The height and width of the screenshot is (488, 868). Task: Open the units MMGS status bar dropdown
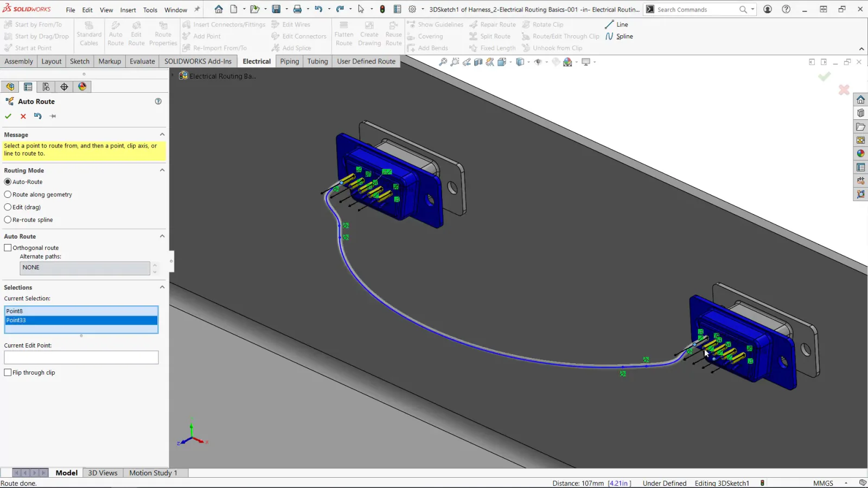(846, 483)
